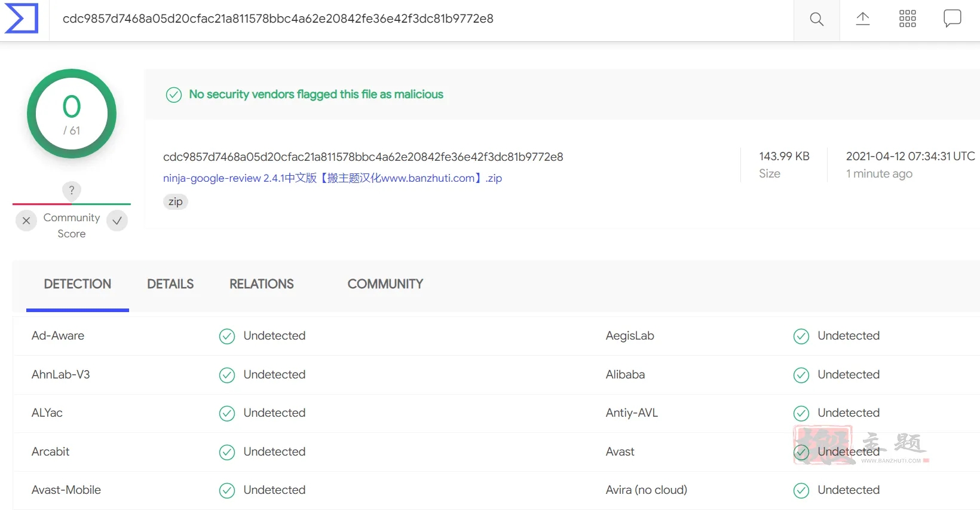Click the zip tag chip
980x510 pixels.
click(x=176, y=201)
